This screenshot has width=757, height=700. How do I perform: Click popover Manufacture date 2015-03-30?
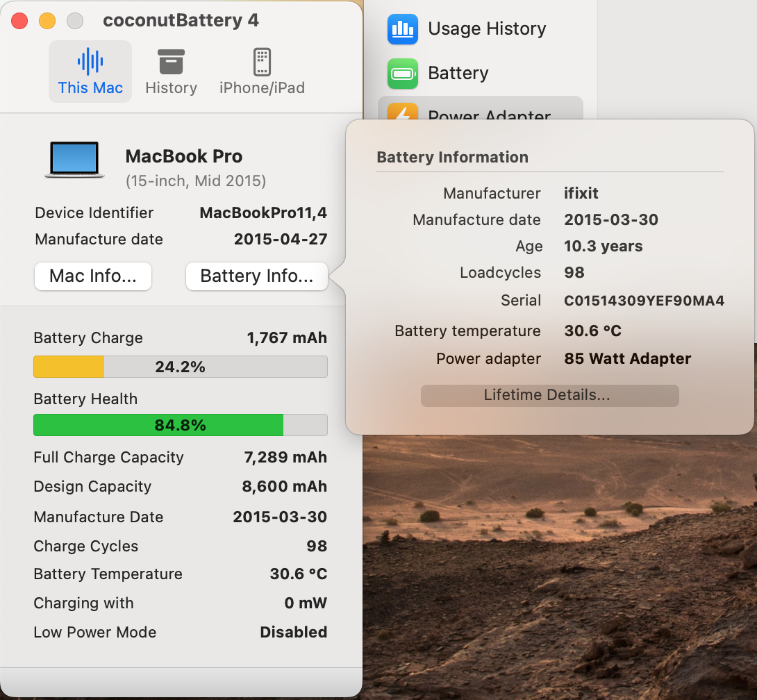point(611,219)
